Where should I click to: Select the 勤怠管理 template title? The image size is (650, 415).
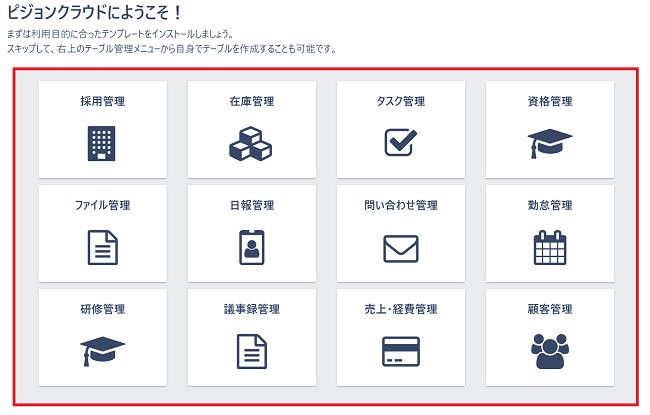click(x=549, y=205)
